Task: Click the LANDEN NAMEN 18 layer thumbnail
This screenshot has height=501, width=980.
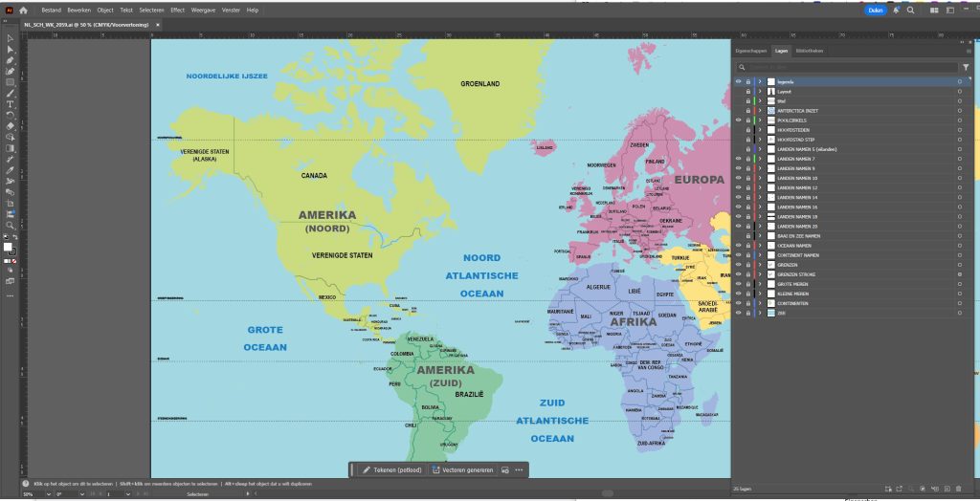Action: [770, 217]
